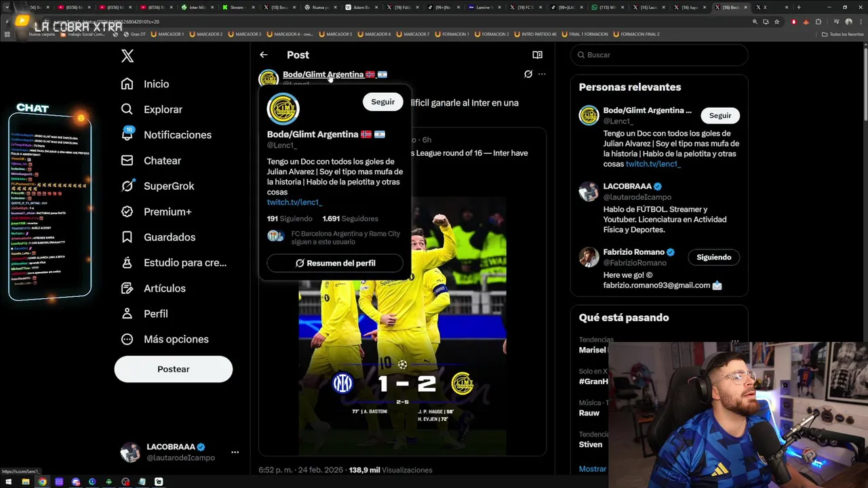Open Discord icon in taskbar

[x=75, y=482]
